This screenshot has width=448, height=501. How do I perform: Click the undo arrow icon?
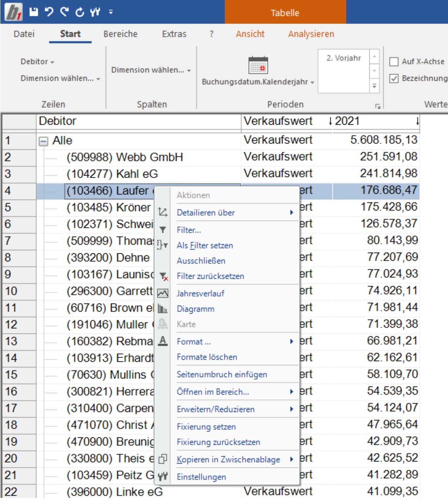[49, 12]
